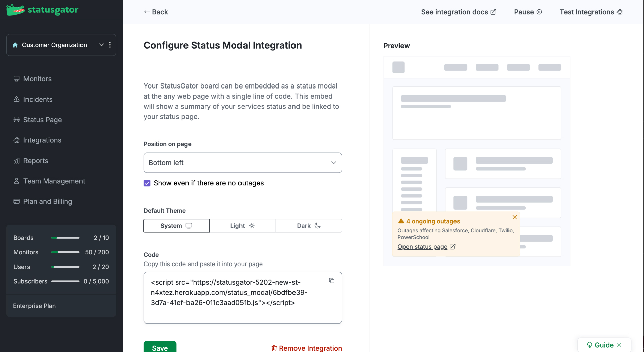Click the Subscribers usage progress bar
Screen dimensions: 644x352
pyautogui.click(x=65, y=281)
